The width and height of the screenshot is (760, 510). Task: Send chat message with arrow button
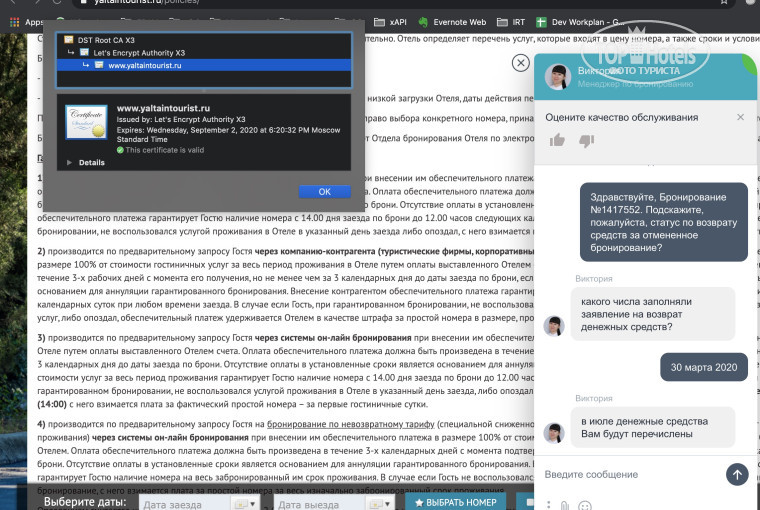point(737,474)
